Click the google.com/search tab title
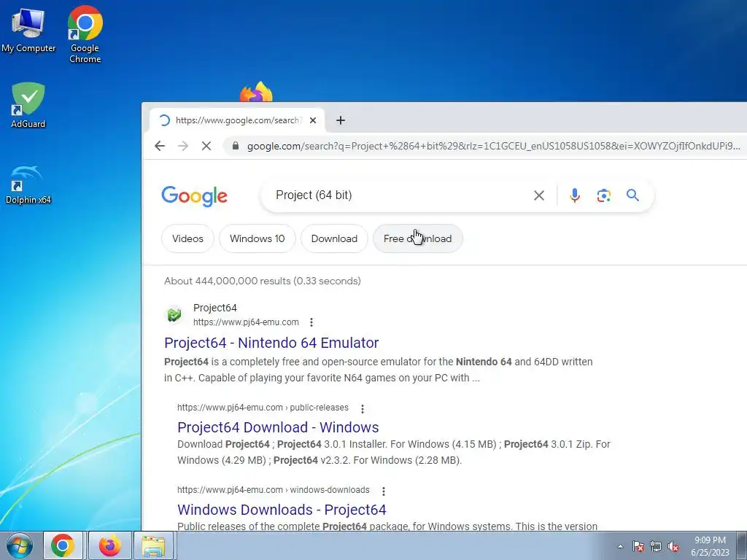 coord(239,120)
